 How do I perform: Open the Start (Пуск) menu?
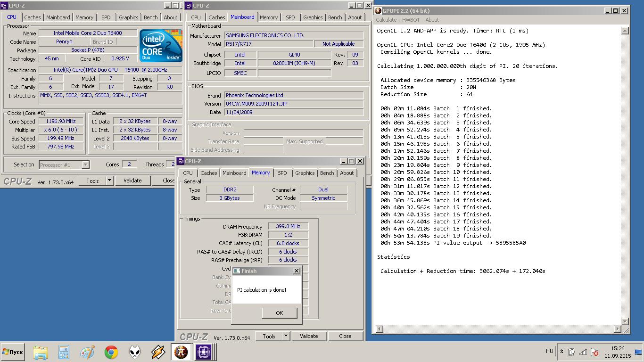click(x=13, y=352)
